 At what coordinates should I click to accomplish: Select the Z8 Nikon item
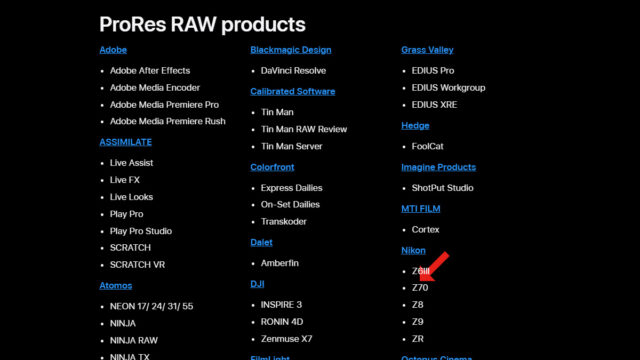tap(417, 305)
